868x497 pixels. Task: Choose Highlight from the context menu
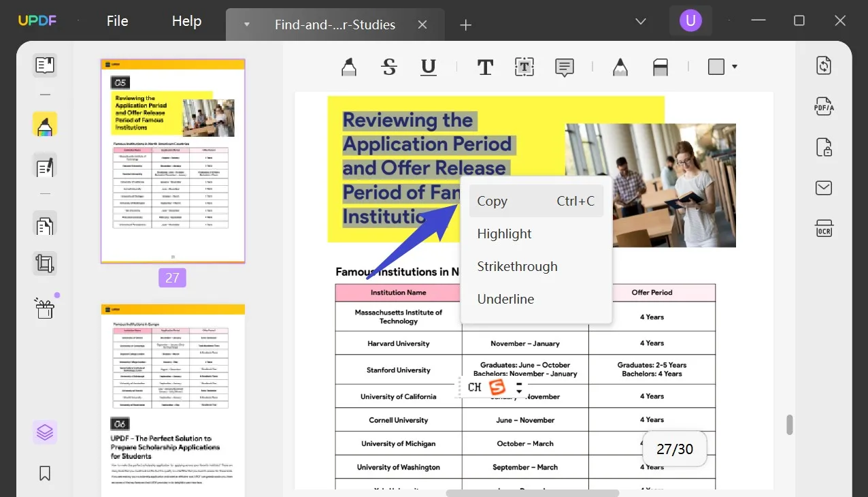504,234
